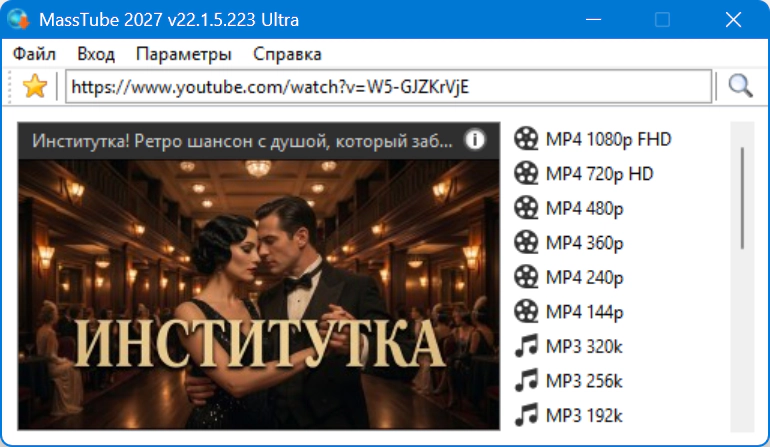Click the MassTube globe icon in title bar
770x447 pixels.
pos(19,20)
